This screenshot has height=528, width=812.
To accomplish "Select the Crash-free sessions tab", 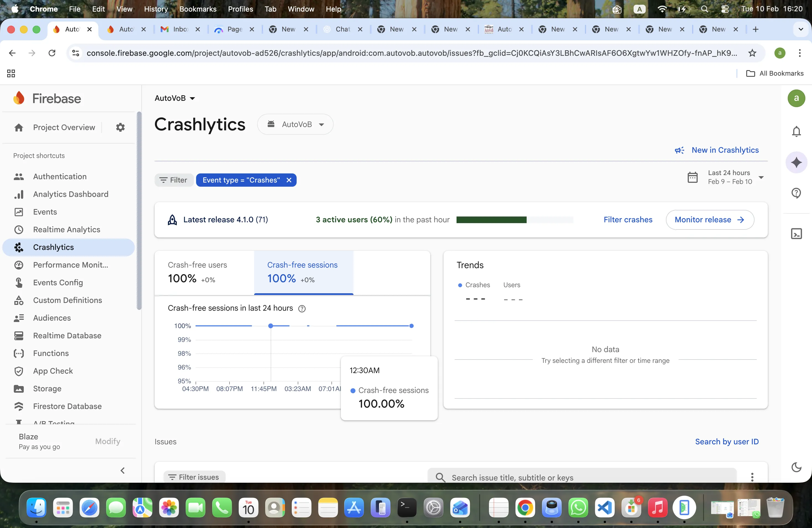I will (x=304, y=273).
